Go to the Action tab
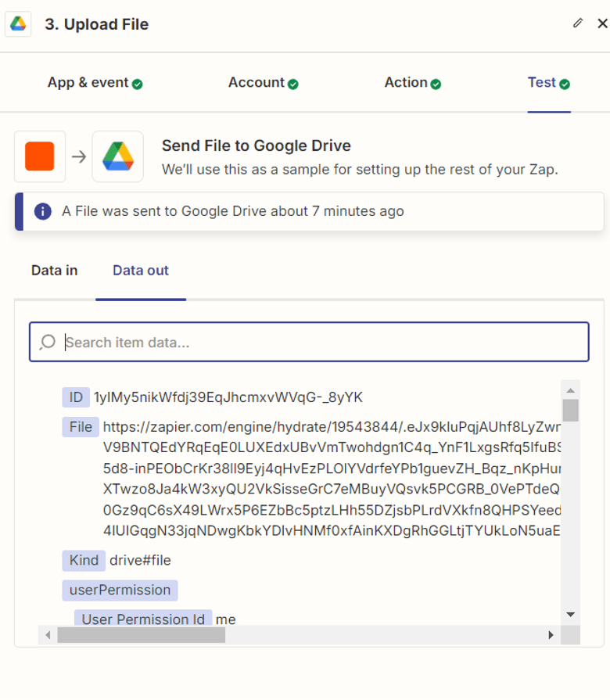The image size is (610, 700). (406, 83)
